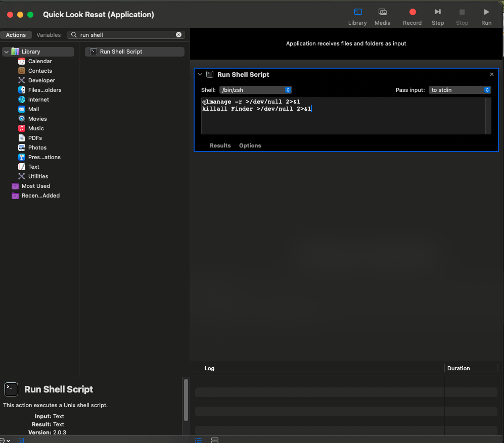Select the Internet category

38,100
